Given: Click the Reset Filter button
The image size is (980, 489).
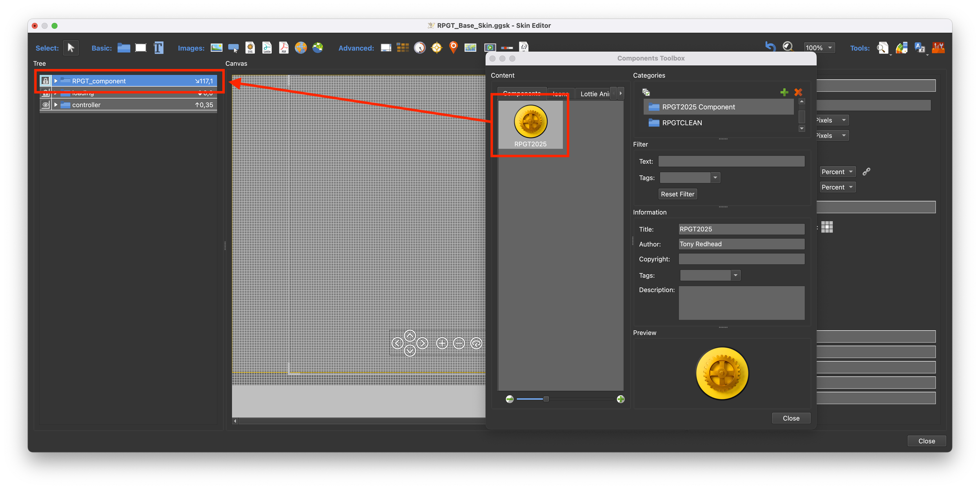Looking at the screenshot, I should (x=677, y=194).
